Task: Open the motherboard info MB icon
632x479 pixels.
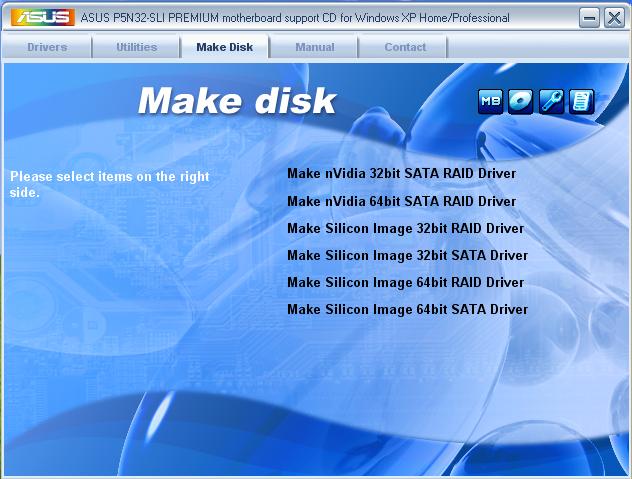Action: pos(490,101)
